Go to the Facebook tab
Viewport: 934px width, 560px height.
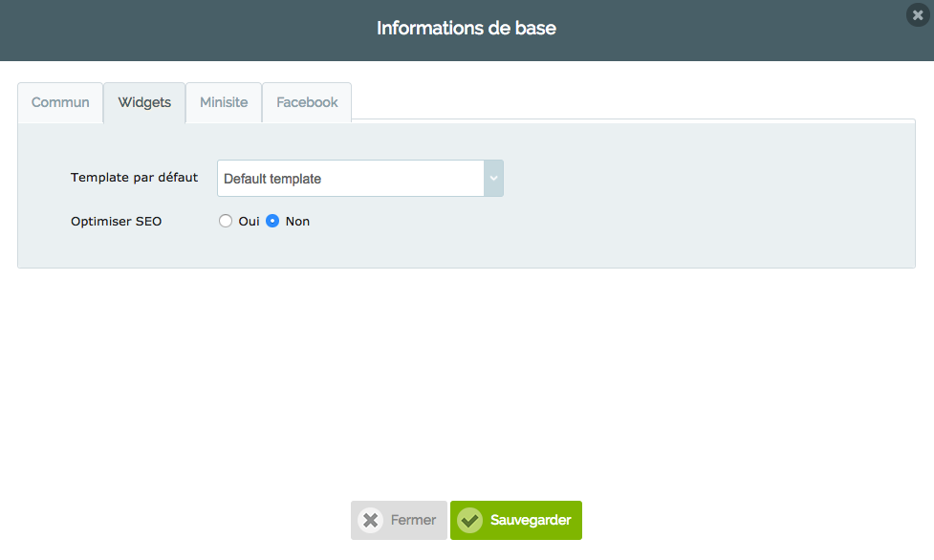[307, 102]
